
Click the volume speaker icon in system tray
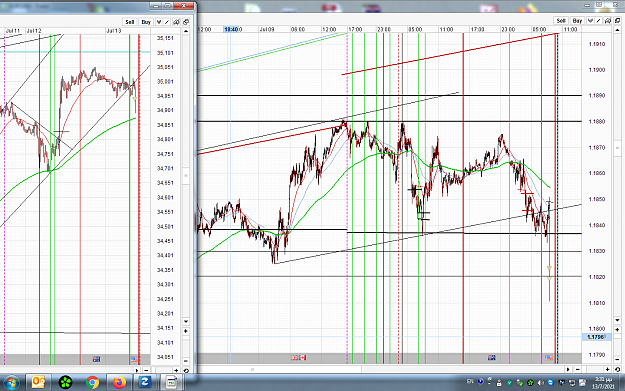point(540,383)
